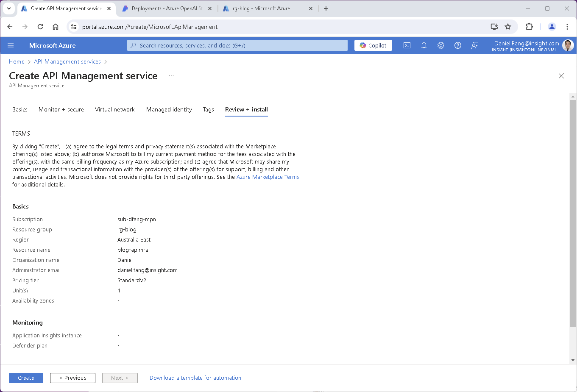Go to browser home page
Viewport: 577px width, 392px height.
56,27
